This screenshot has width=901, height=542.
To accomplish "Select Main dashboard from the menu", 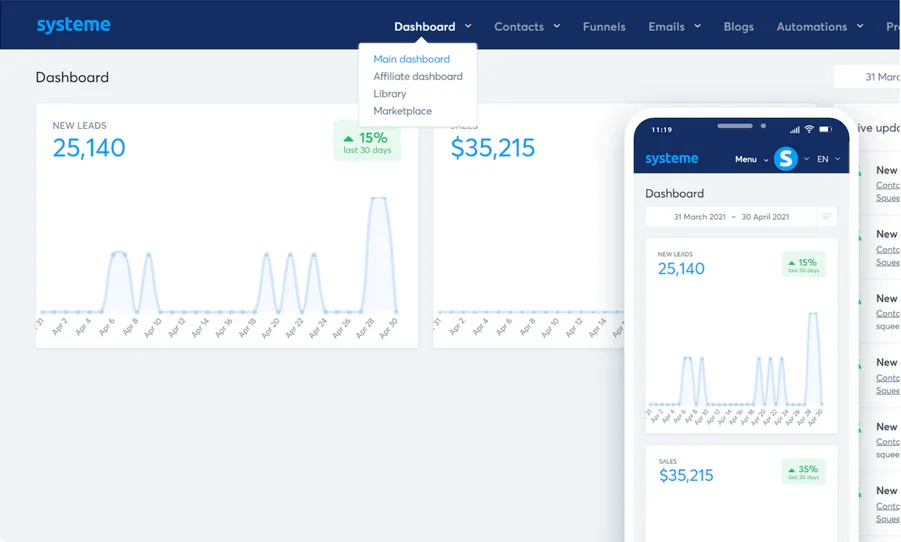I will click(x=411, y=59).
